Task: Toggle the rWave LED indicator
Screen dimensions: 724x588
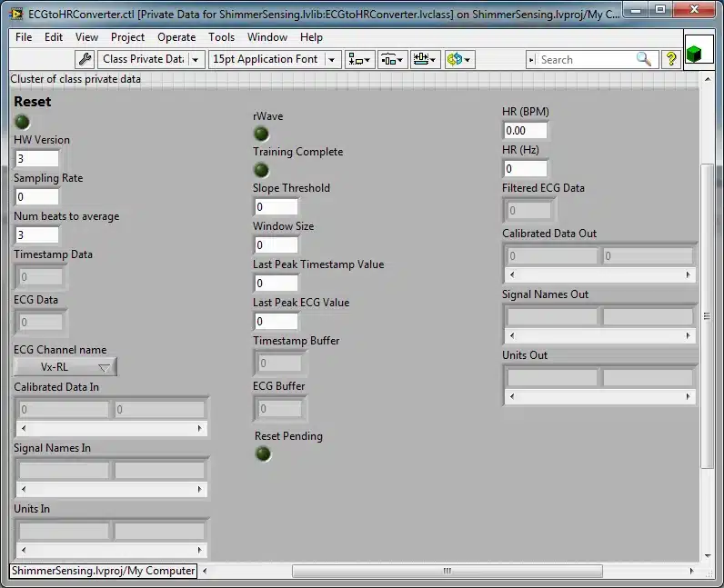Action: click(x=261, y=134)
